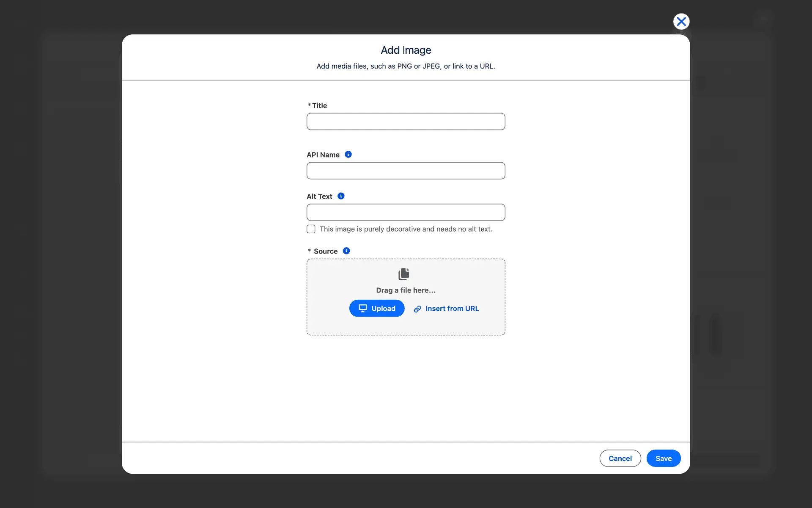Screen dimensions: 812x508
Task: Enable the purely decorative image checkbox
Action: click(311, 229)
